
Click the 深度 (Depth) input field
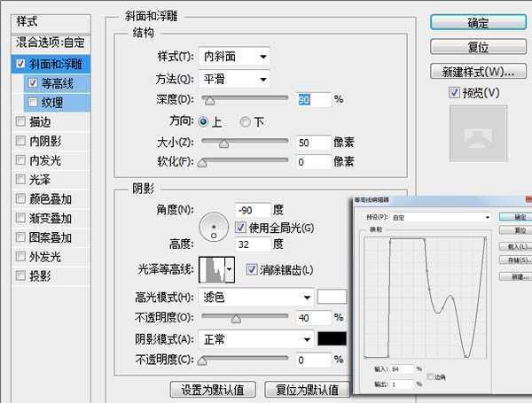313,99
